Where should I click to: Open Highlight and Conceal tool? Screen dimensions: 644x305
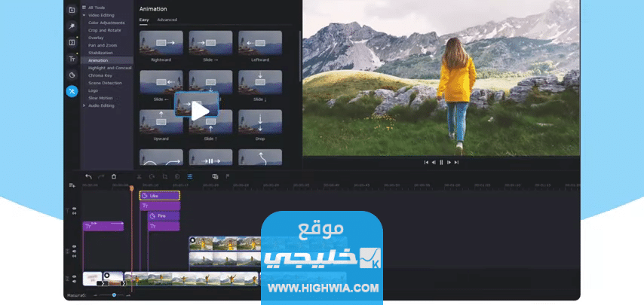(x=109, y=68)
